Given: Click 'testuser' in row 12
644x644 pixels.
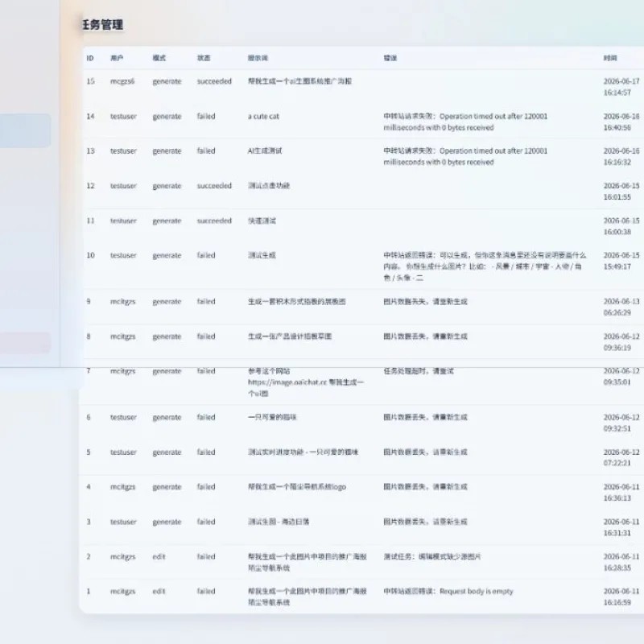Looking at the screenshot, I should click(x=123, y=186).
